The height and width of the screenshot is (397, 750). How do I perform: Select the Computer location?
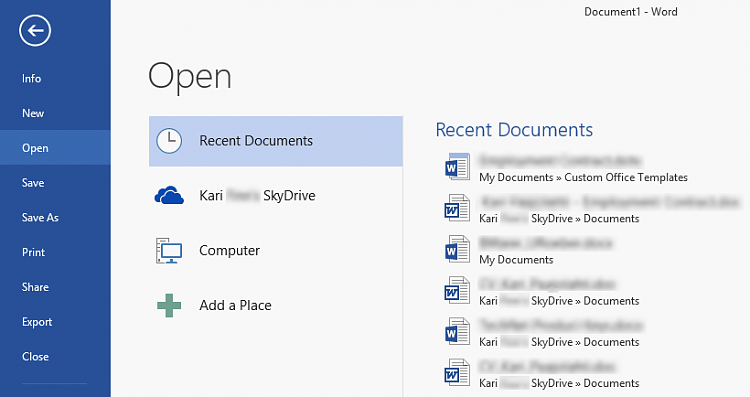pyautogui.click(x=276, y=251)
